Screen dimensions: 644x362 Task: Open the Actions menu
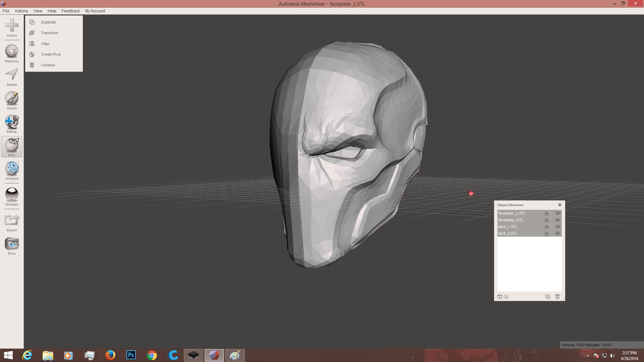click(x=21, y=11)
